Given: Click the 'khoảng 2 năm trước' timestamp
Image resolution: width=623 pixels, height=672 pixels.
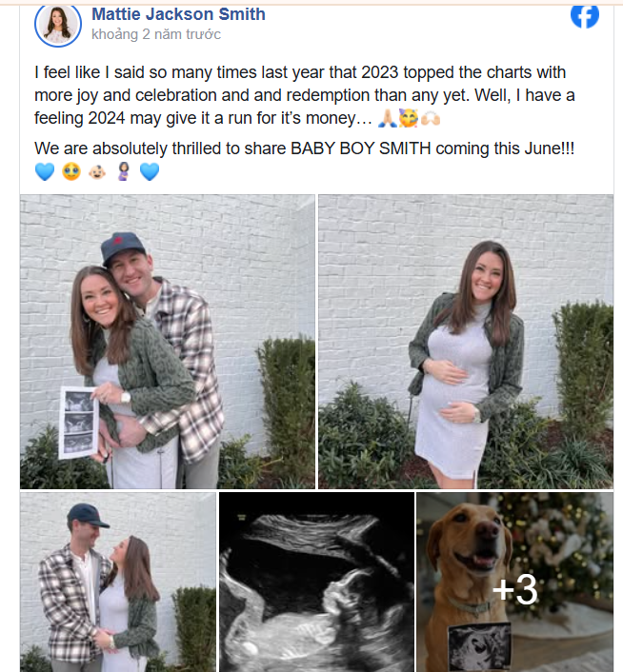Looking at the screenshot, I should click(x=155, y=34).
